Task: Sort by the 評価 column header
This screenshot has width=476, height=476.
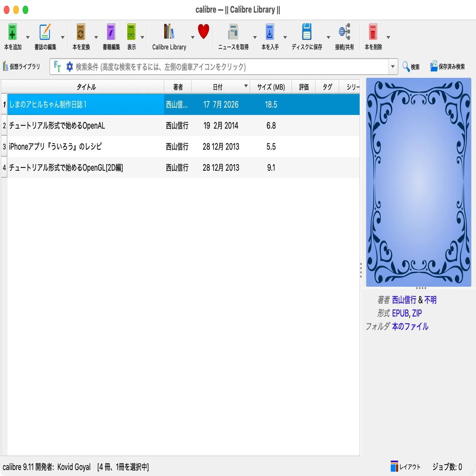Action: (304, 87)
